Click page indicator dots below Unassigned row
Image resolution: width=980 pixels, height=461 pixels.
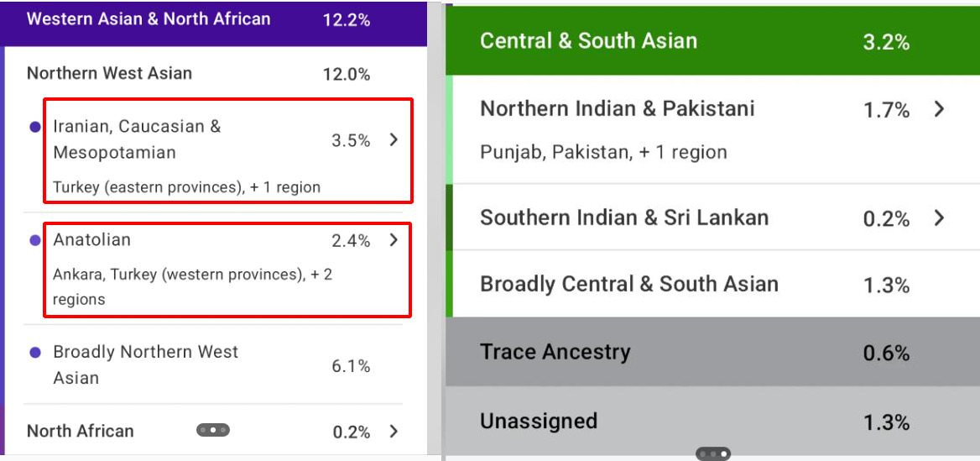pyautogui.click(x=713, y=454)
